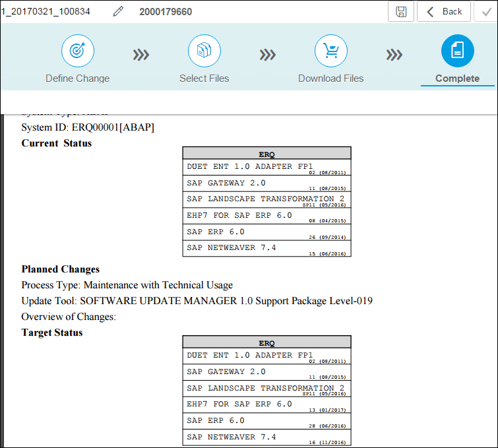Click the Download Files cart icon
The width and height of the screenshot is (498, 448).
(330, 51)
